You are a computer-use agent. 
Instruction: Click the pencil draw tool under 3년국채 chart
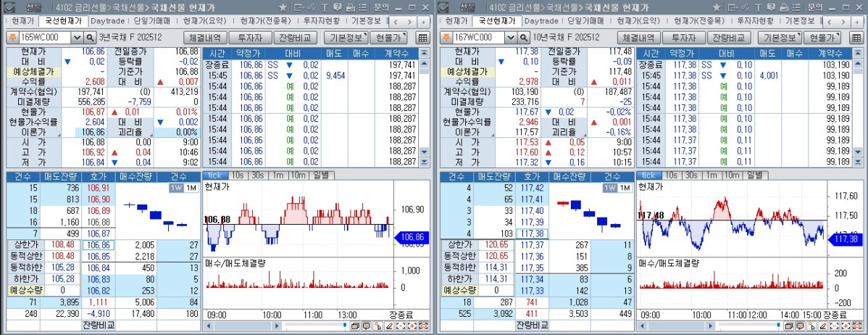click(389, 326)
